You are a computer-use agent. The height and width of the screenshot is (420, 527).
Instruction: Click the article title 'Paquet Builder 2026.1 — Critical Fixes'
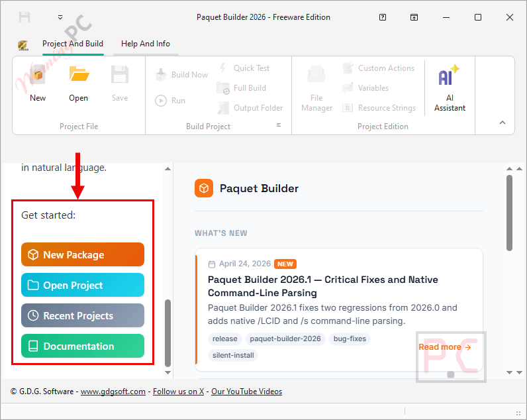[x=322, y=286]
